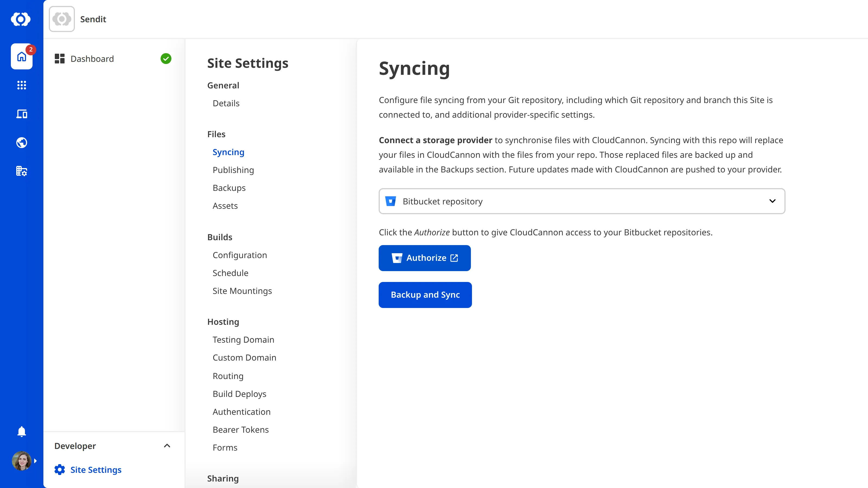Screen dimensions: 868x488
Task: Click the Backup and Sync button
Action: tap(425, 295)
